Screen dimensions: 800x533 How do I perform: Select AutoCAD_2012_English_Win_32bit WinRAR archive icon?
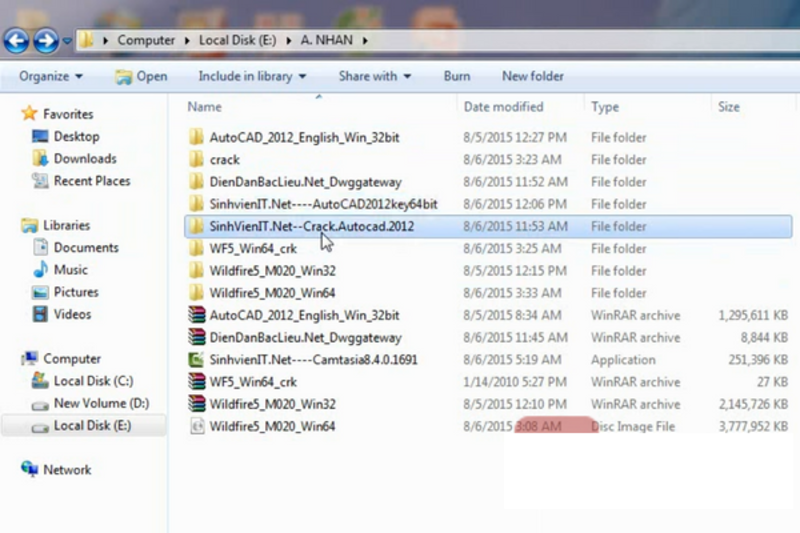point(196,315)
